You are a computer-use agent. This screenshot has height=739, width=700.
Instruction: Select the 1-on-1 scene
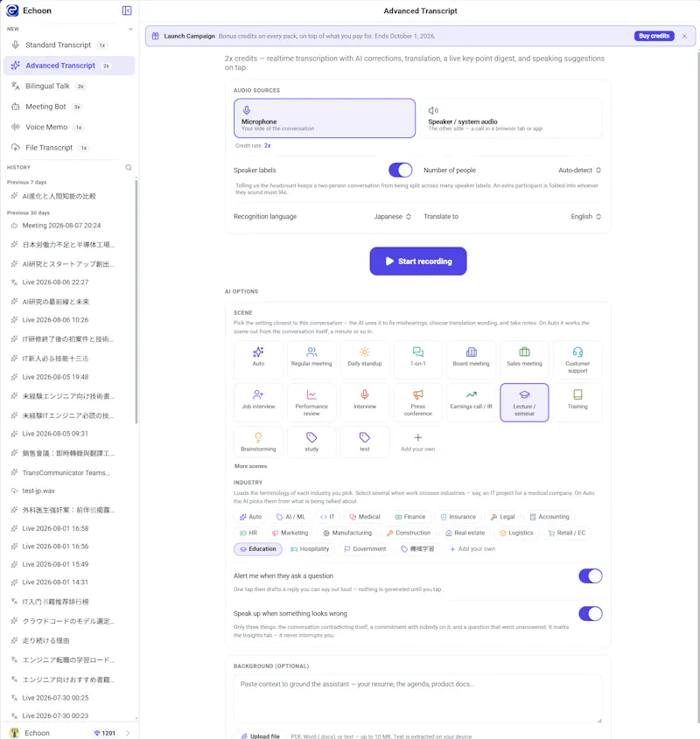(418, 359)
